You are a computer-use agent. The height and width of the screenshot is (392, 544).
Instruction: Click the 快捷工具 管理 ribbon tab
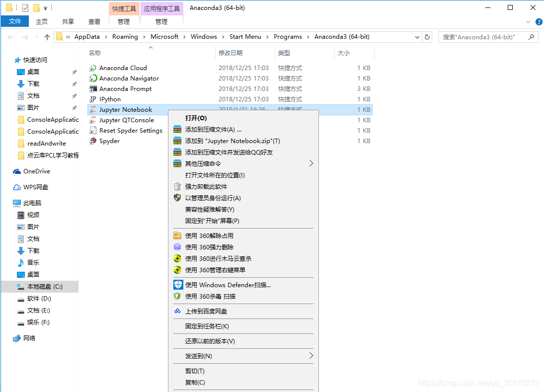(124, 21)
